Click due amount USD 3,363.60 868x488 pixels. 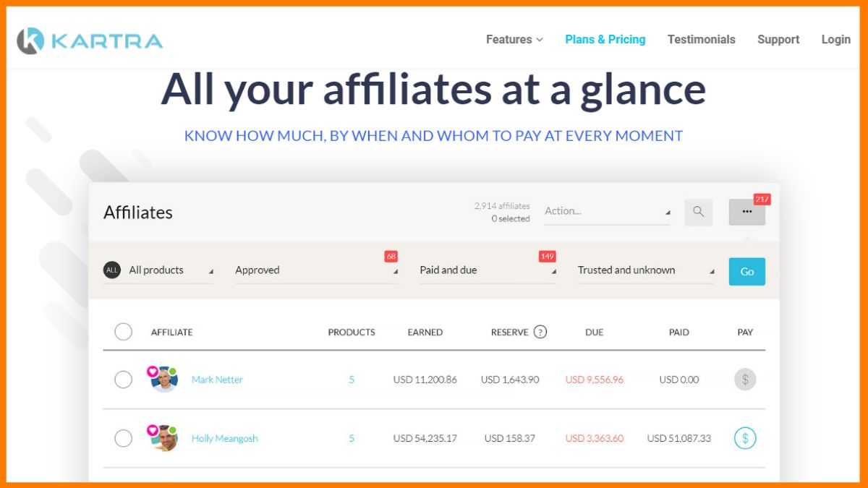(x=595, y=438)
